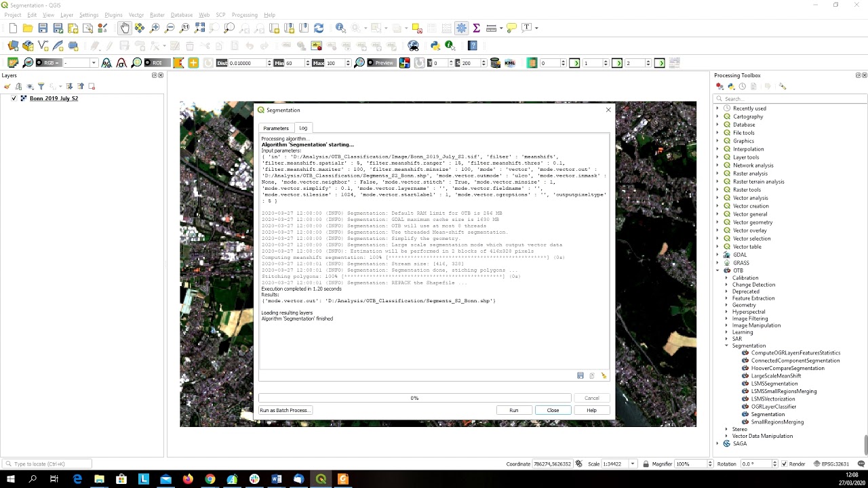
Task: Open the Scale dropdown in status bar
Action: pos(633,464)
